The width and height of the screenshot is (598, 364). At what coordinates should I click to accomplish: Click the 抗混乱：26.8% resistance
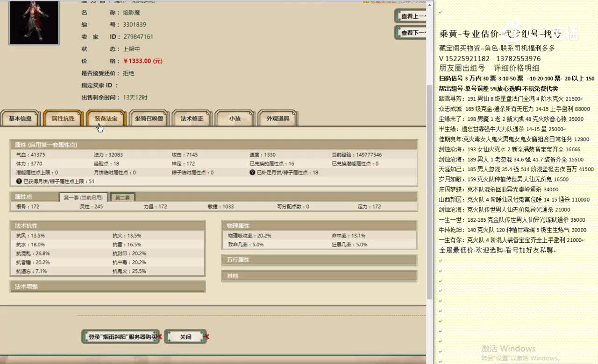click(x=33, y=253)
